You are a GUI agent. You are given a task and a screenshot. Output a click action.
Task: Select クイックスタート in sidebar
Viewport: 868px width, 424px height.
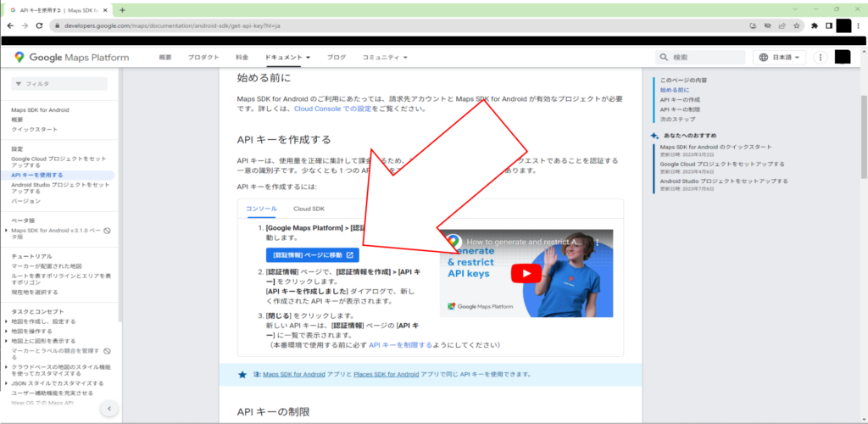[34, 130]
